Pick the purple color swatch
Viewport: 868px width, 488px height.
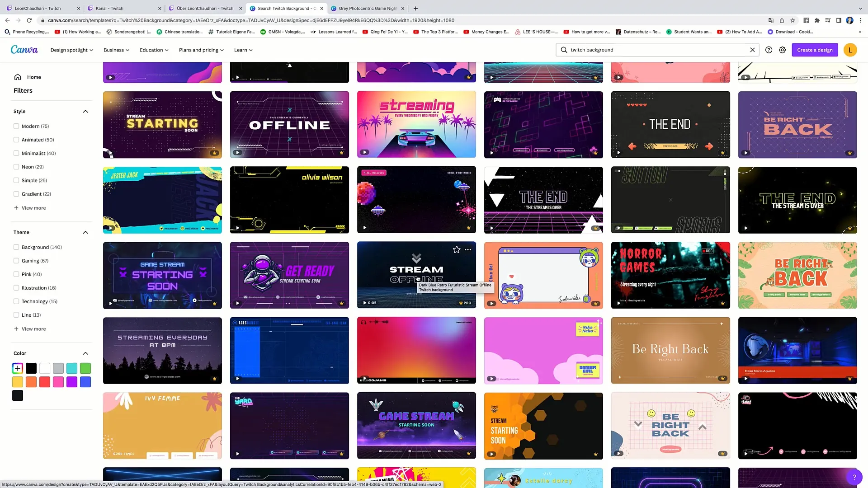(x=72, y=382)
